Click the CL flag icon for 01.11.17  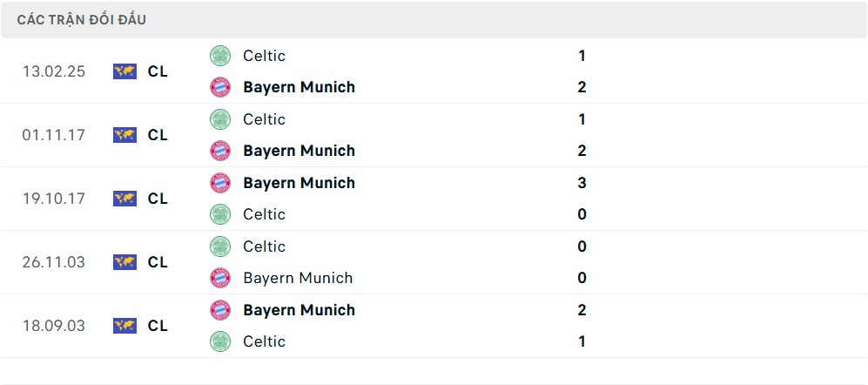tap(124, 135)
